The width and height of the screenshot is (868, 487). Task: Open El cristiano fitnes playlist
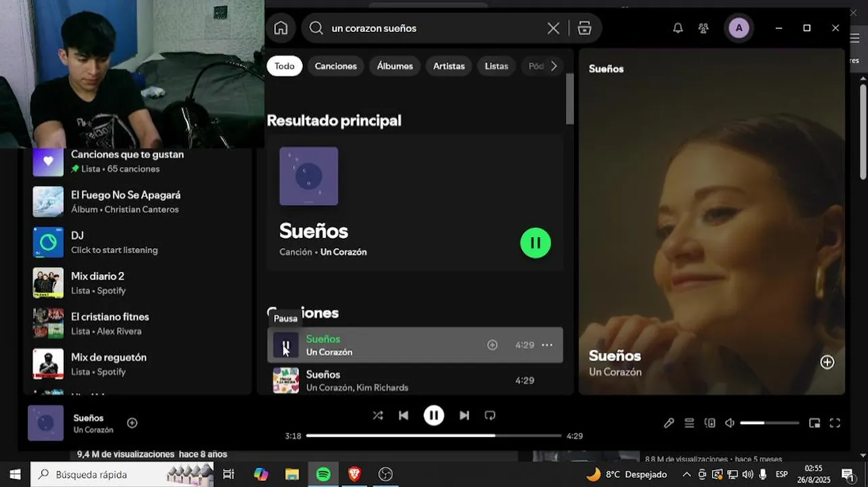139,323
